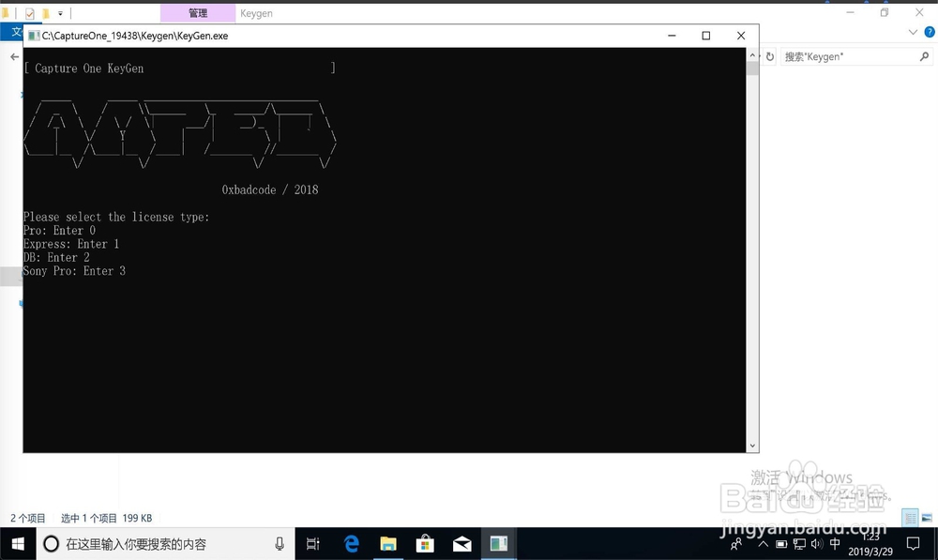938x560 pixels.
Task: Launch Microsoft Edge from the taskbar
Action: 352,544
